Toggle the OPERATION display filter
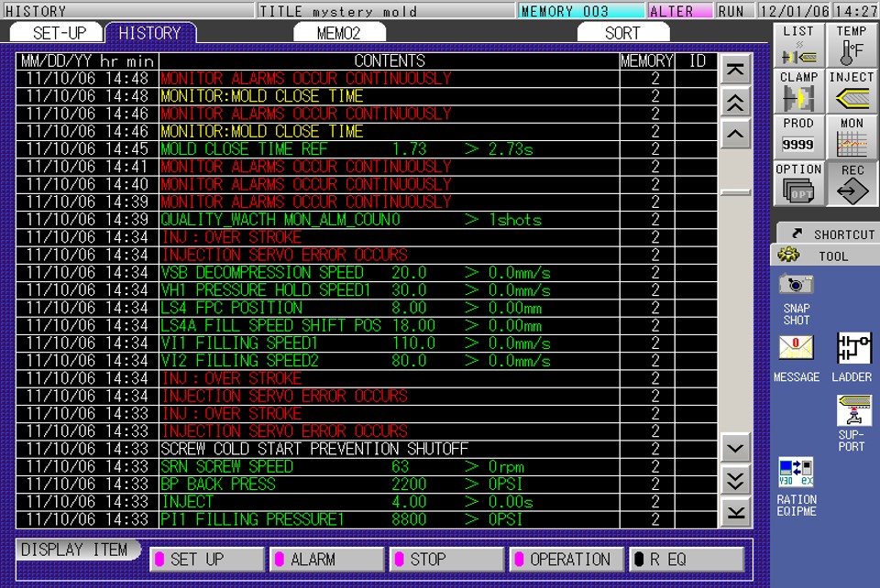 [566, 559]
